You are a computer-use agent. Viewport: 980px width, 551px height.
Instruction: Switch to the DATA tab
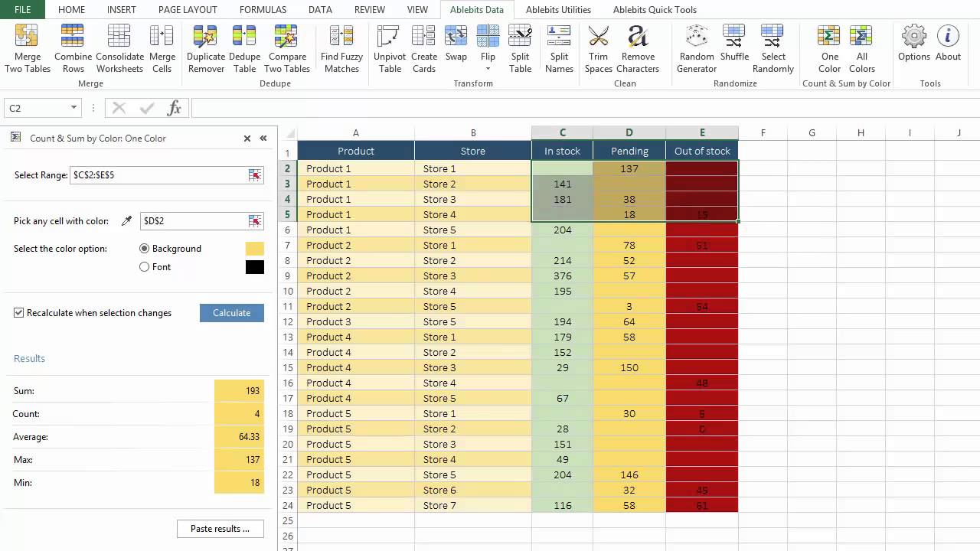(320, 10)
